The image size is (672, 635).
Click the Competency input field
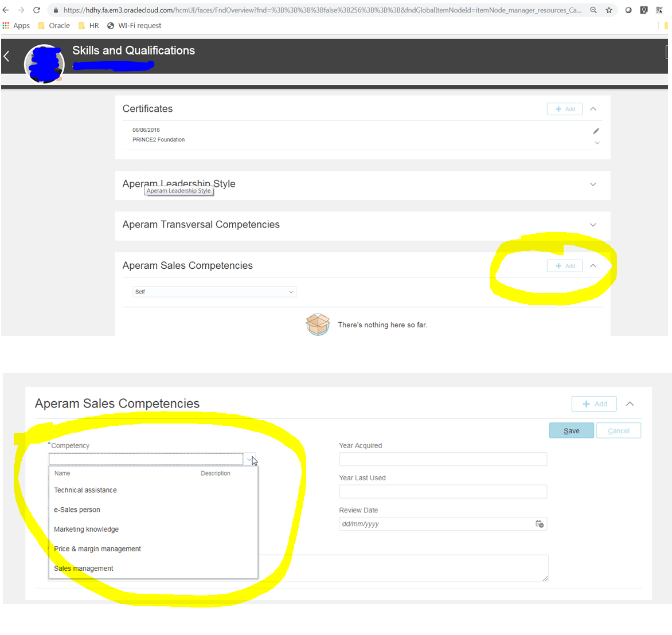tap(146, 459)
